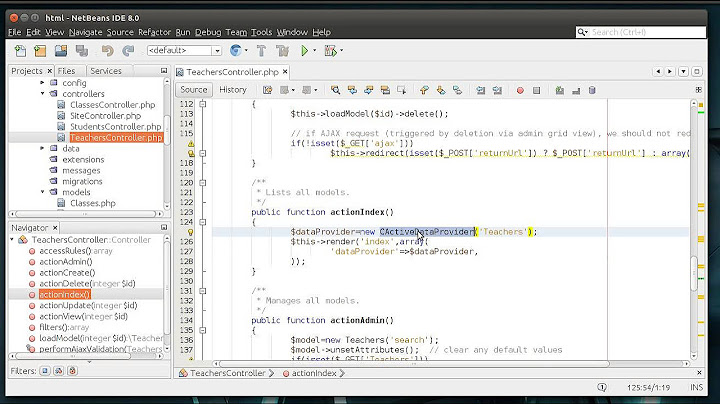Image resolution: width=720 pixels, height=404 pixels.
Task: Click the Open Project toolbar icon
Action: [x=61, y=50]
